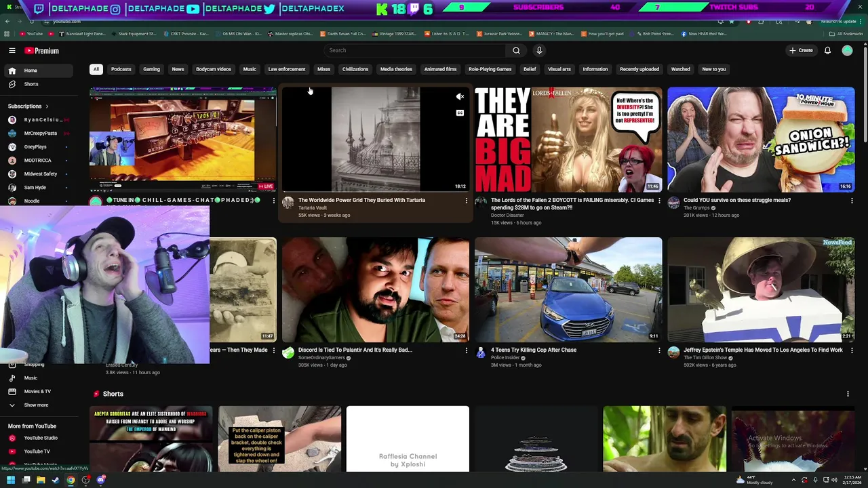This screenshot has height=488, width=868.
Task: Open the taskbar weather widget
Action: 755,480
